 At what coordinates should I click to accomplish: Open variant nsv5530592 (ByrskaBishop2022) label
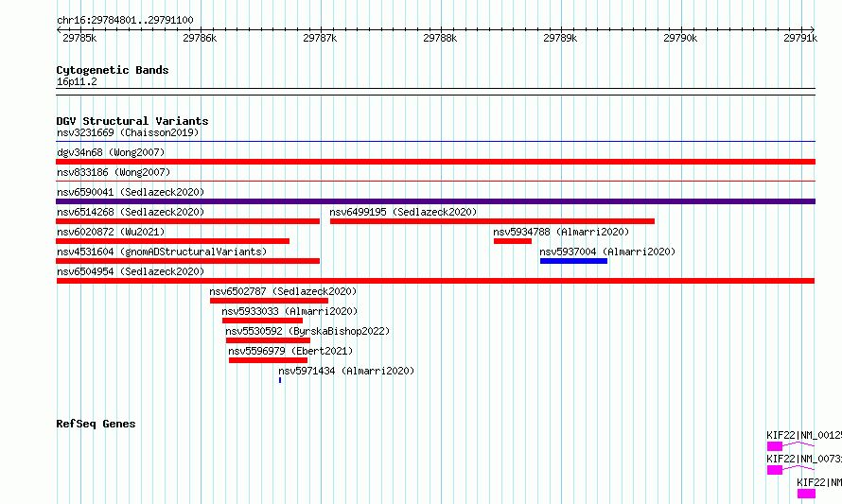click(307, 331)
